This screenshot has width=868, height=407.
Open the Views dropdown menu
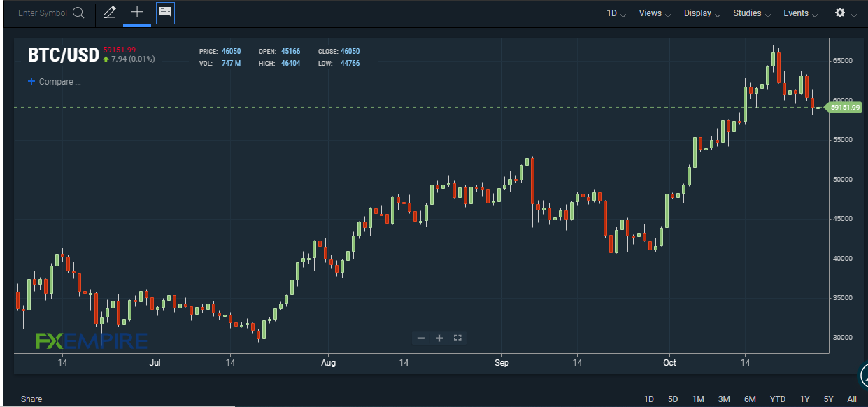pyautogui.click(x=655, y=13)
